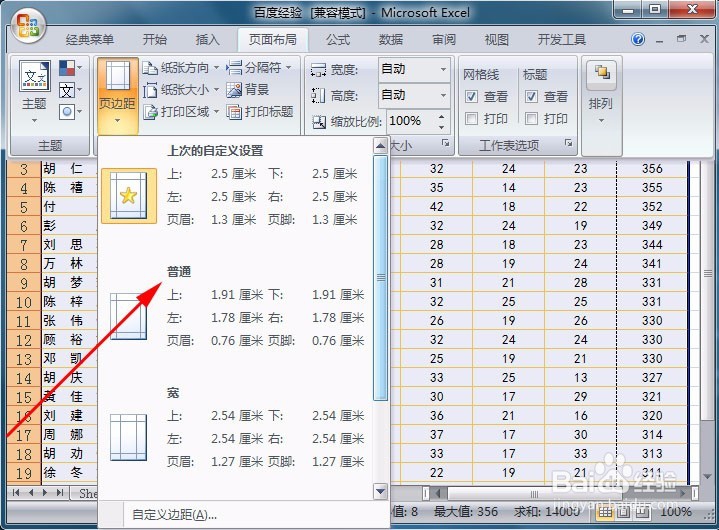Go to first sheet tab arrow
The width and height of the screenshot is (719, 530).
[x=16, y=493]
